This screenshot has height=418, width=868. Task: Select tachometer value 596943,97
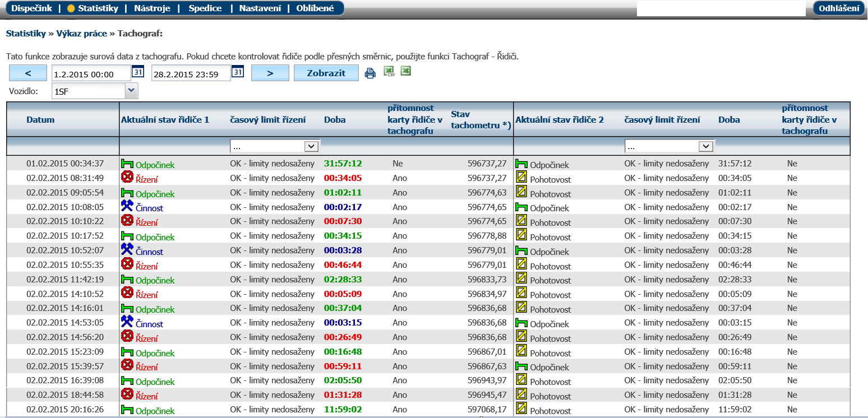click(487, 380)
